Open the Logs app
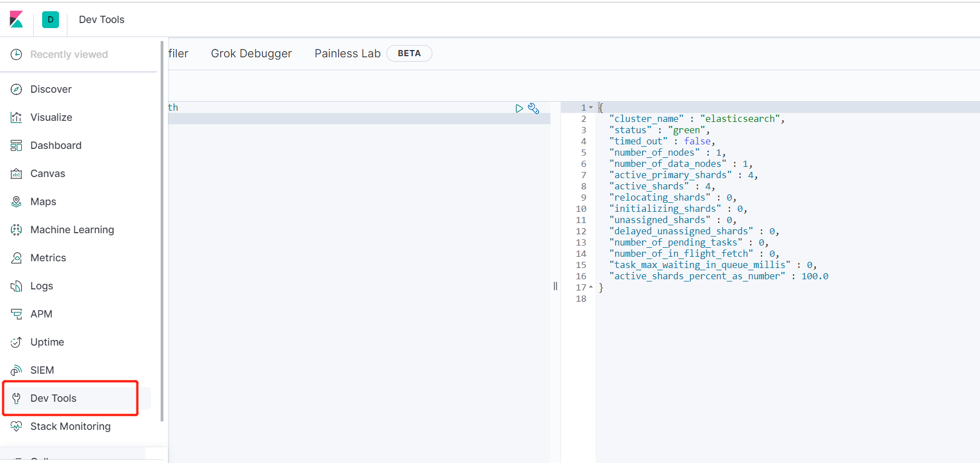Viewport: 980px width, 463px height. coord(42,286)
